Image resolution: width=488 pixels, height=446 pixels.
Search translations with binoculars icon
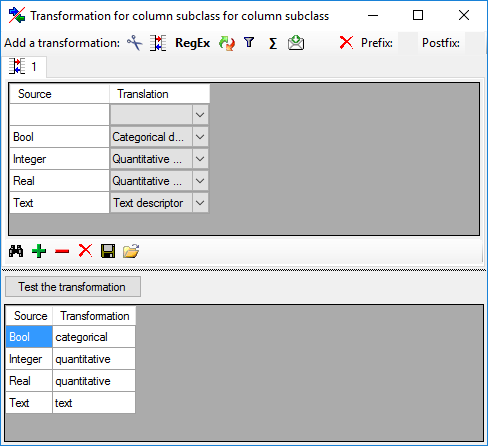(x=16, y=251)
